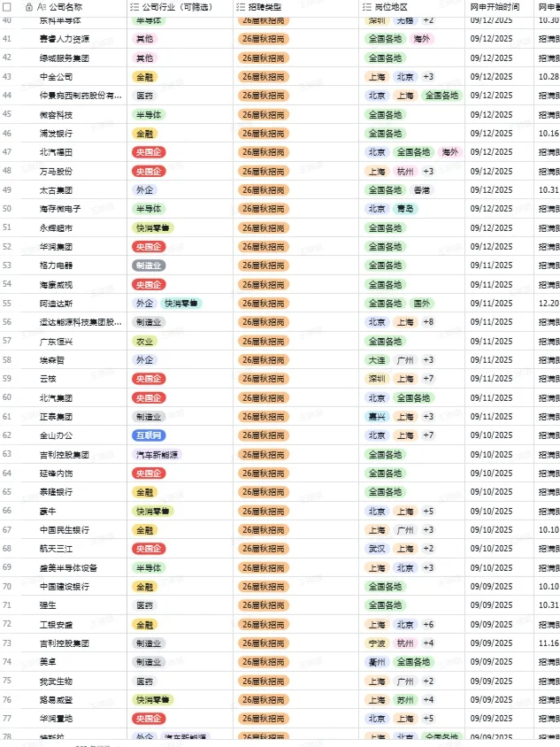Click the 大连 location tag
Image resolution: width=560 pixels, height=747 pixels.
tap(377, 360)
